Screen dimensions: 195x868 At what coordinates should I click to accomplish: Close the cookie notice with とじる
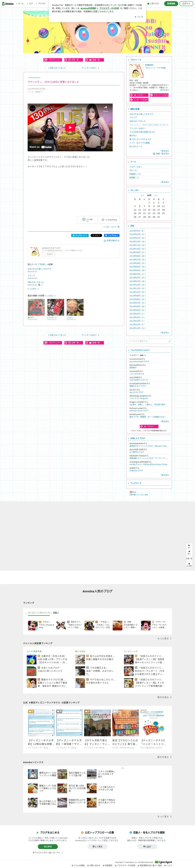click(x=139, y=17)
